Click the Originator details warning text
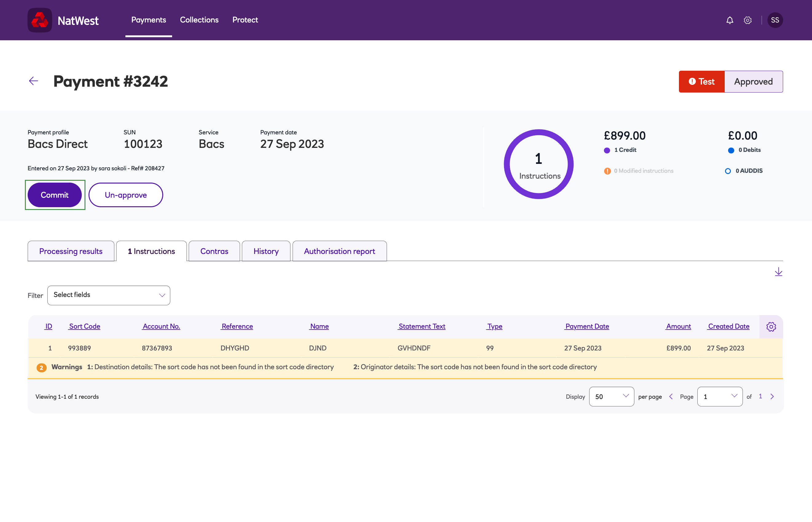This screenshot has height=522, width=812. (475, 367)
